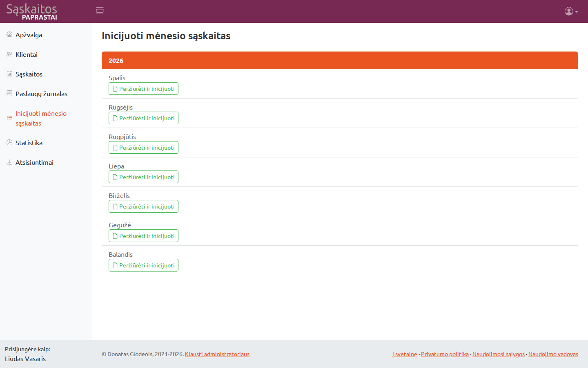The image size is (588, 368).
Task: Review and initiate Balandis invoices
Action: tap(143, 265)
